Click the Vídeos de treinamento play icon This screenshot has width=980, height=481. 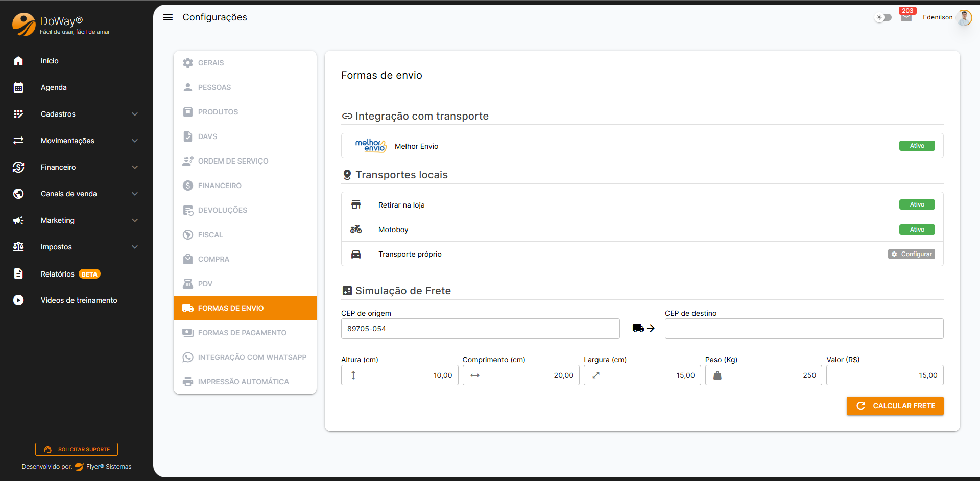(18, 300)
